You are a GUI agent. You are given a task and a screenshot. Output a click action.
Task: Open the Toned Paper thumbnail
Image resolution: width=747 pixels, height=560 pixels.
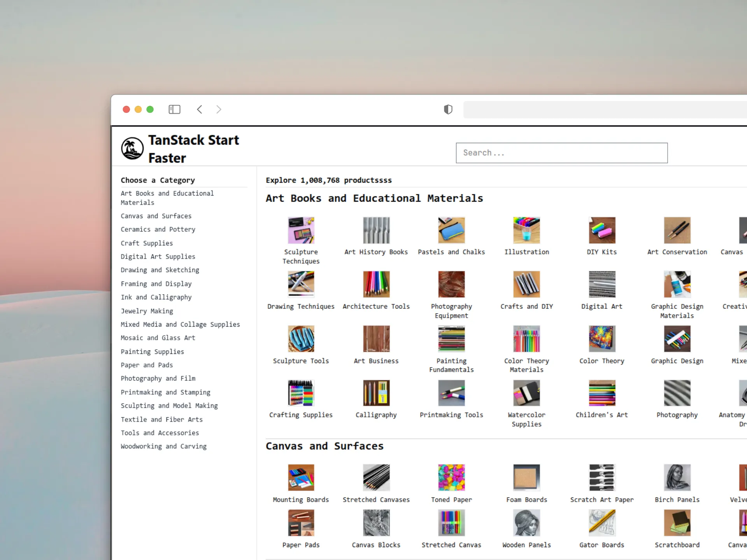click(451, 478)
